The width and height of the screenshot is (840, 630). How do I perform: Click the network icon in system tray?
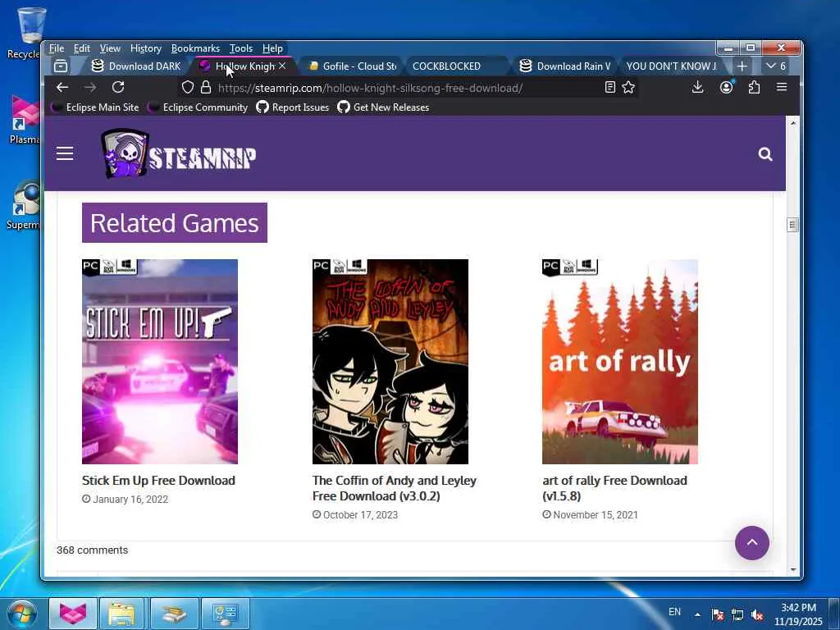[737, 614]
